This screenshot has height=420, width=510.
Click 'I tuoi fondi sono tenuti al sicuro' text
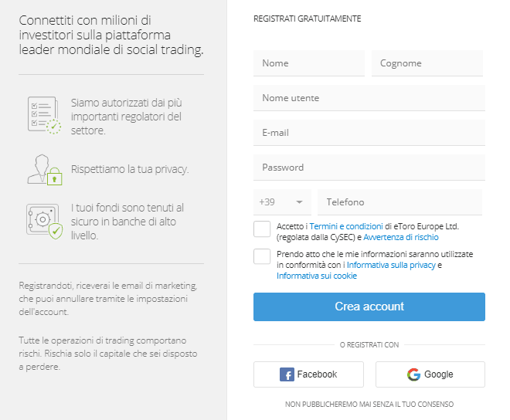pyautogui.click(x=127, y=222)
